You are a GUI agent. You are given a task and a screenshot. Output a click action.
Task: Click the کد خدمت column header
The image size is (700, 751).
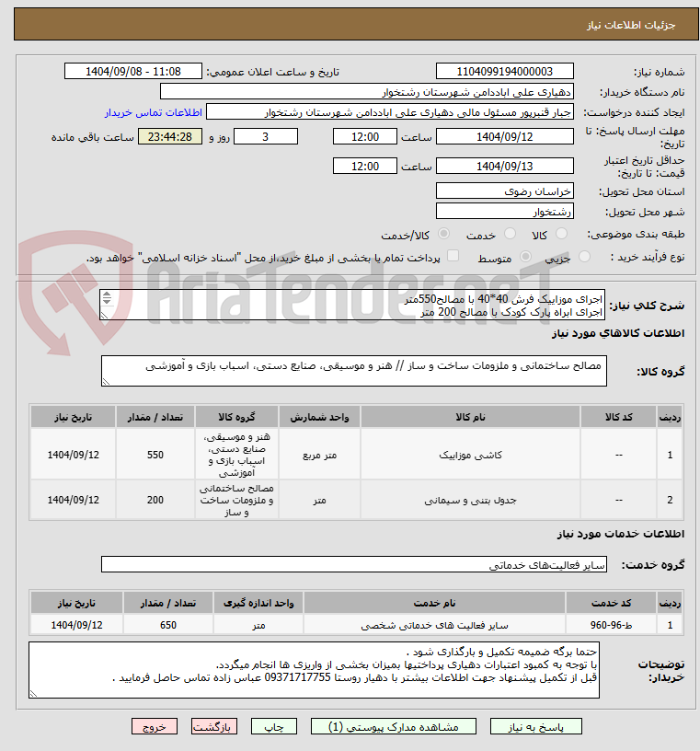pyautogui.click(x=611, y=603)
